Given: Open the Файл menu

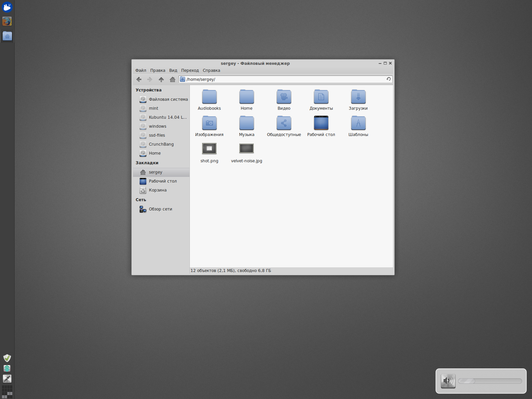Looking at the screenshot, I should pos(141,70).
